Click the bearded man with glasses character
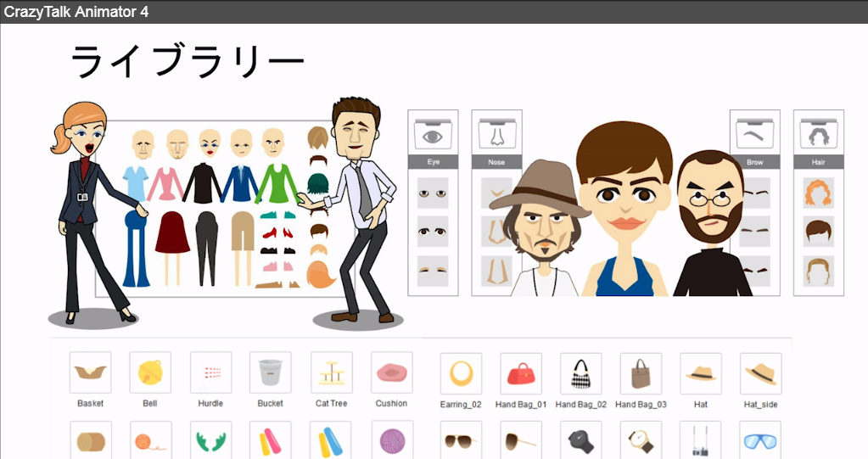This screenshot has height=459, width=868. 713,223
